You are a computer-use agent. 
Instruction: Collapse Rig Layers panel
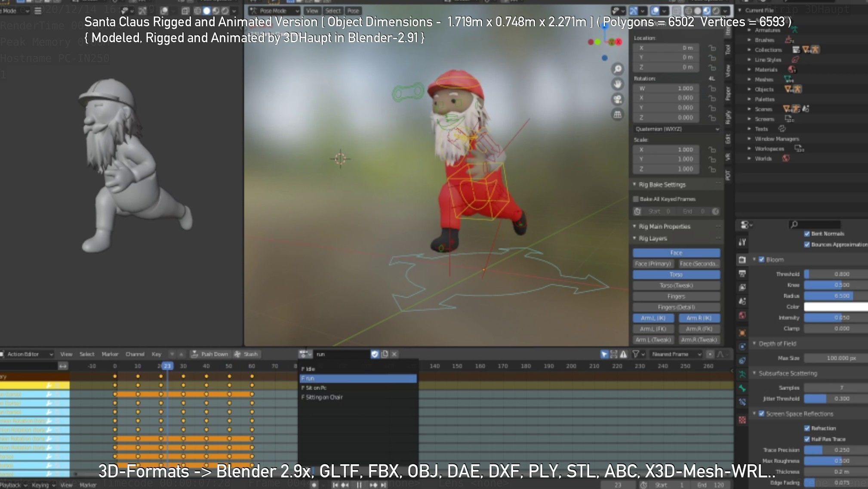634,238
